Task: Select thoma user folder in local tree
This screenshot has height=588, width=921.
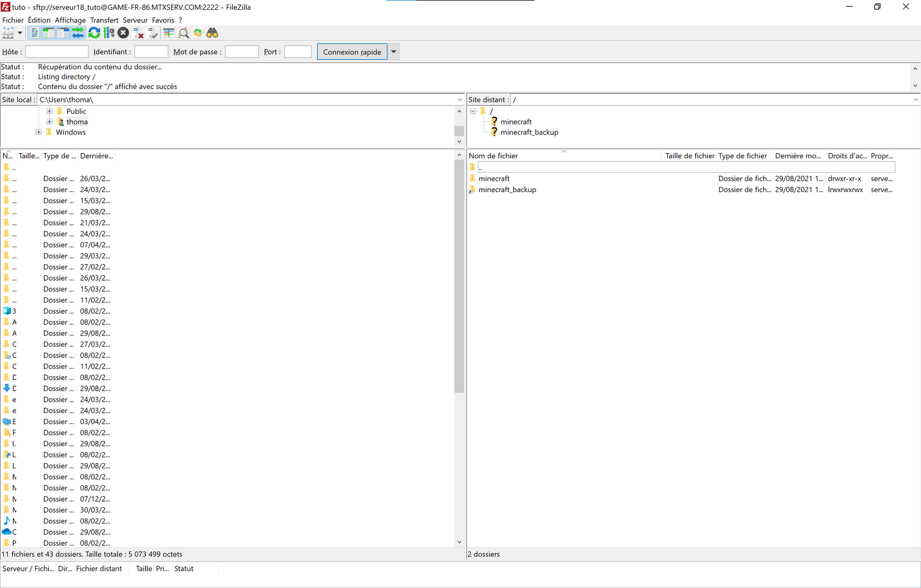Action: click(x=77, y=122)
